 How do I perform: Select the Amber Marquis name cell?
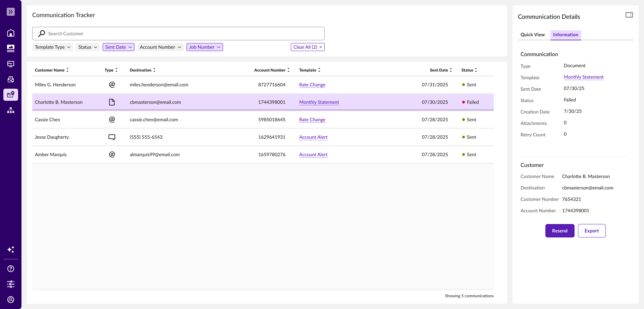click(51, 154)
